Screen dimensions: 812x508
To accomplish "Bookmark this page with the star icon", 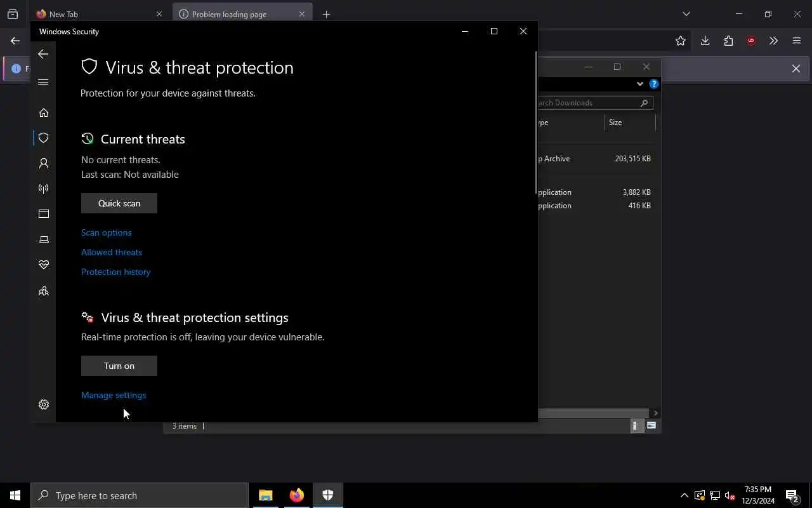I will click(x=681, y=41).
